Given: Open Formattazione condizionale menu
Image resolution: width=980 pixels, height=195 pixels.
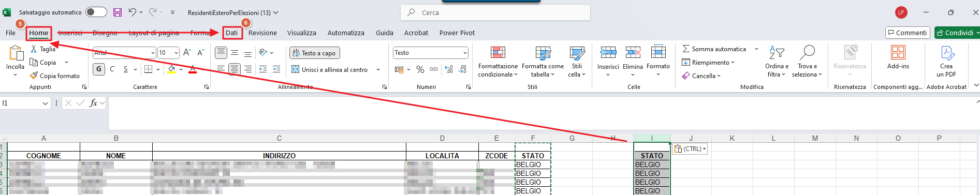Looking at the screenshot, I should click(x=498, y=62).
